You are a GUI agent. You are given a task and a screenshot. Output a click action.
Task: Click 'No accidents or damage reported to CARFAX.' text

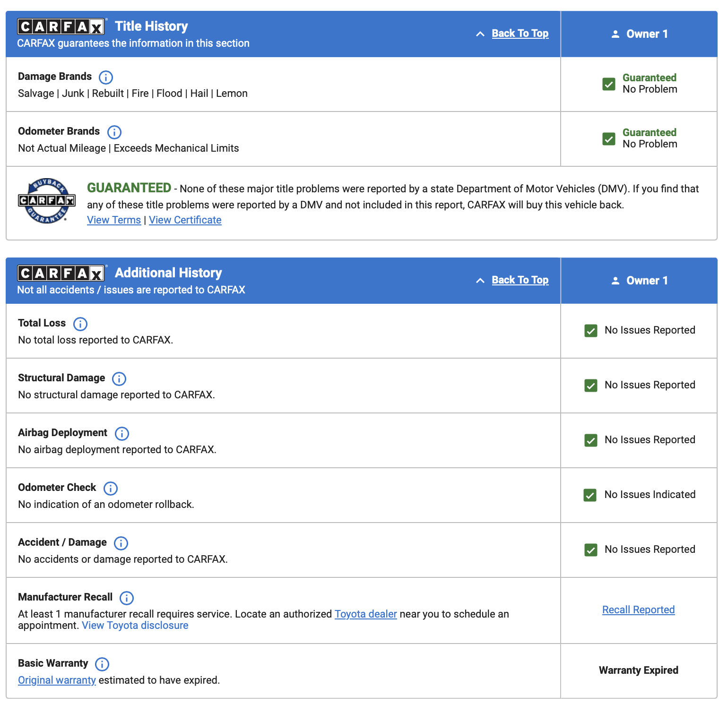123,559
